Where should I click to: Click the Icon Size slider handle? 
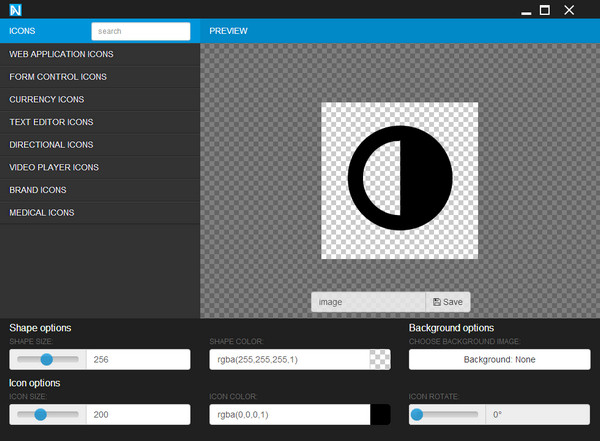point(41,414)
